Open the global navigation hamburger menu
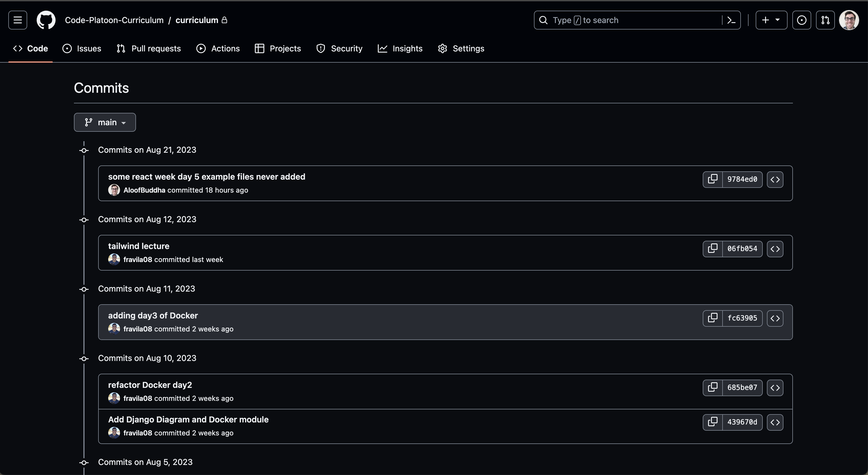Viewport: 868px width, 475px height. 17,20
